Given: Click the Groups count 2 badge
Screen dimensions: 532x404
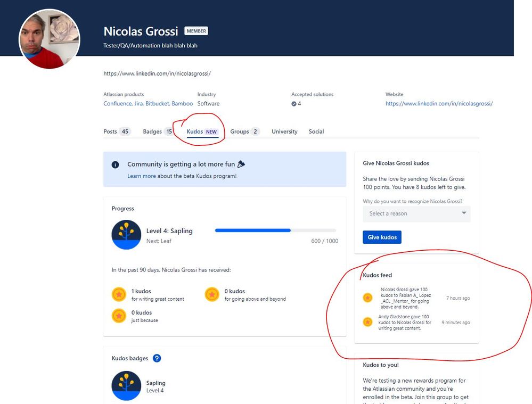Looking at the screenshot, I should 255,131.
